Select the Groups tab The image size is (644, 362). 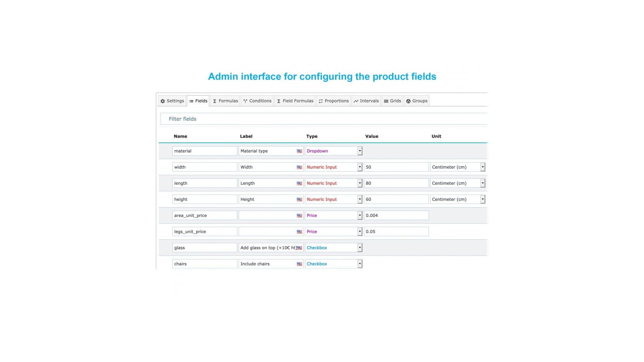tap(417, 101)
